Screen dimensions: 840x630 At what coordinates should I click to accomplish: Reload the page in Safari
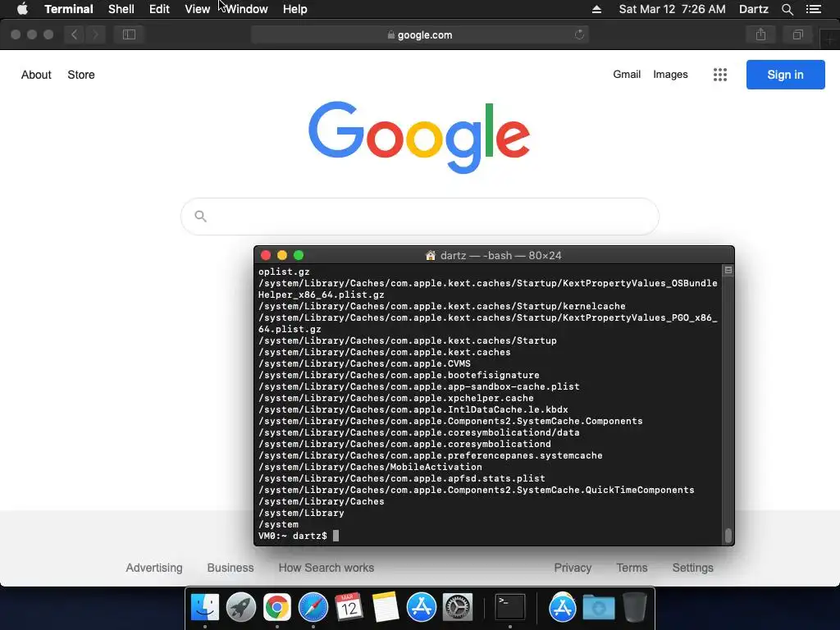coord(579,34)
